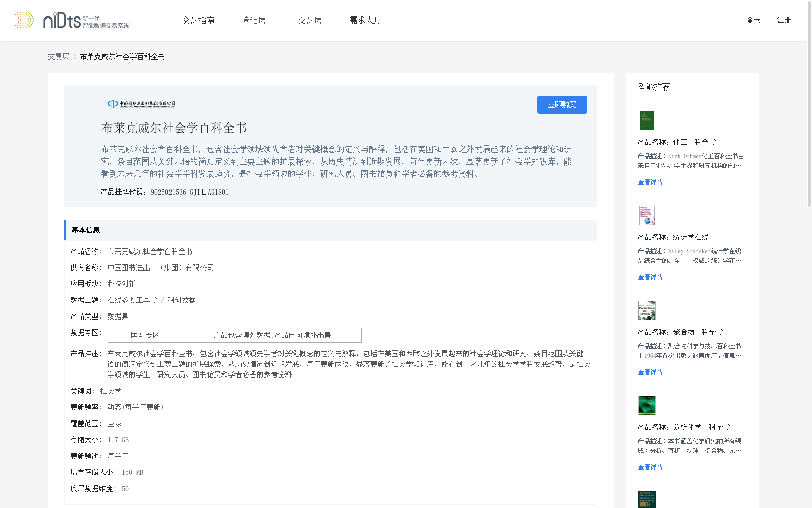
Task: Open the 登记层 menu item
Action: click(x=254, y=20)
